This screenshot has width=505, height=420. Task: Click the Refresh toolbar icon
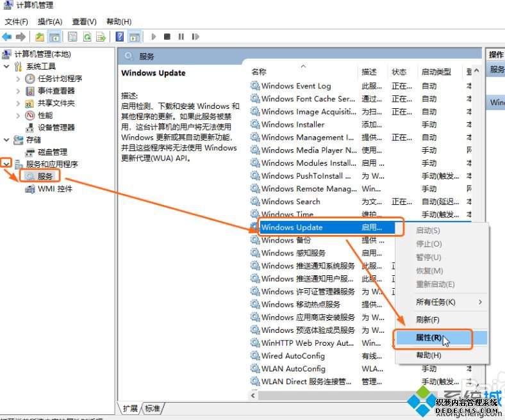(x=86, y=37)
